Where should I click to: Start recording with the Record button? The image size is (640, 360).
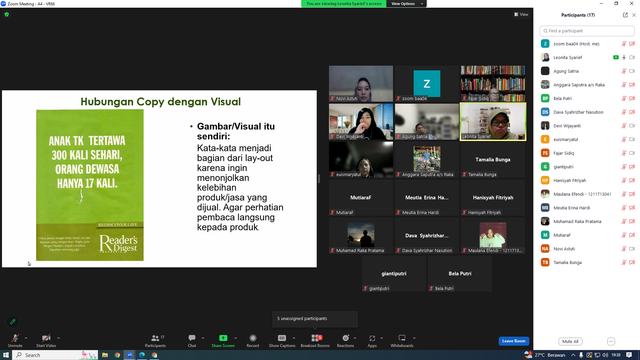[x=253, y=340]
